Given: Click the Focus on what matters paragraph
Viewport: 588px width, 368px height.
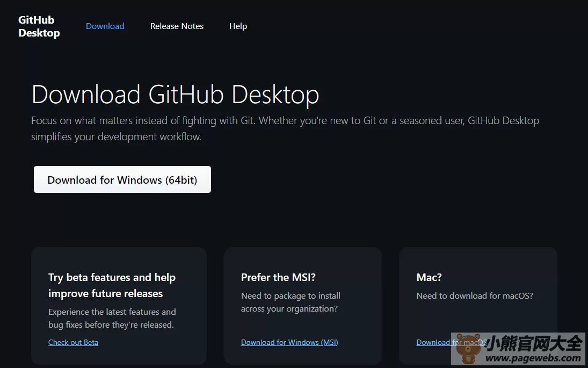Looking at the screenshot, I should click(285, 129).
